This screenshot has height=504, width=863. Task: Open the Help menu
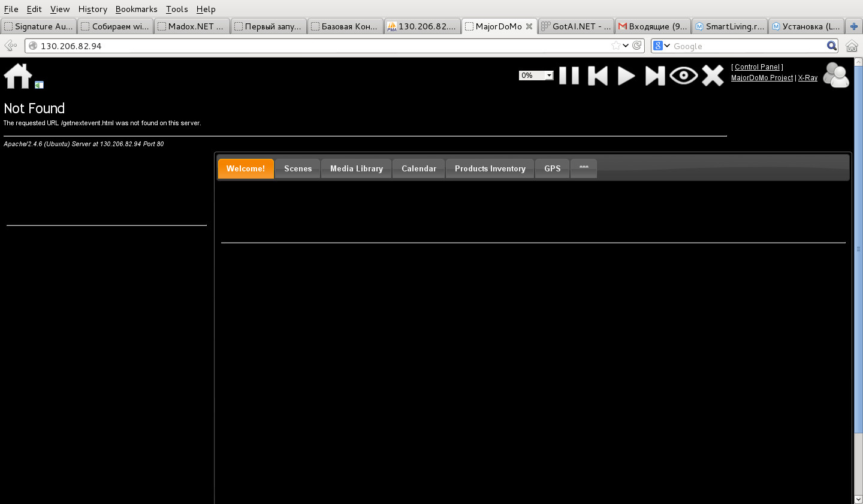[x=206, y=9]
